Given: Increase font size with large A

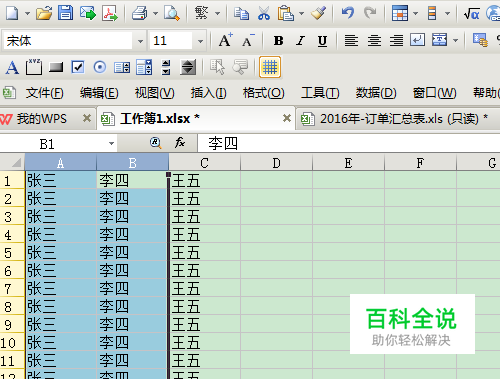Looking at the screenshot, I should pyautogui.click(x=225, y=41).
